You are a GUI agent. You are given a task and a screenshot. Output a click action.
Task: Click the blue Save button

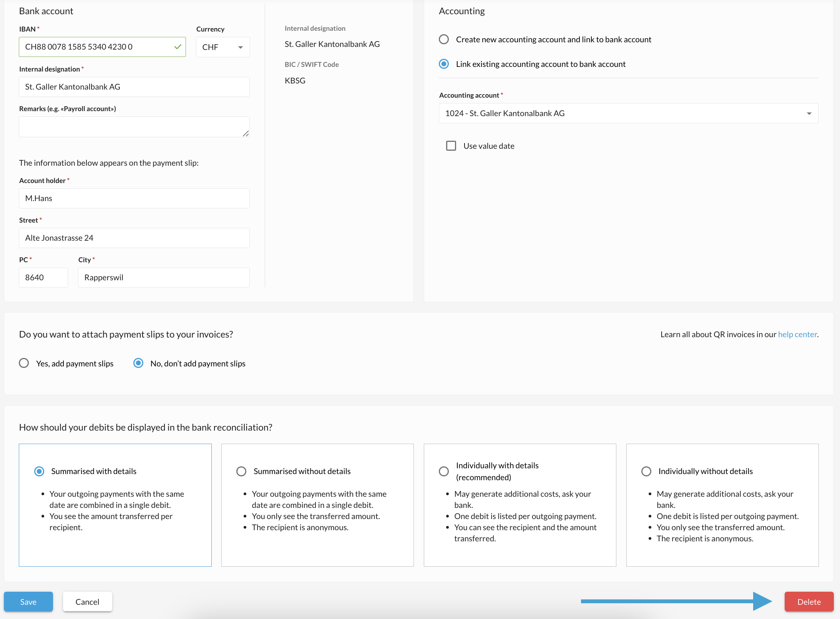28,602
